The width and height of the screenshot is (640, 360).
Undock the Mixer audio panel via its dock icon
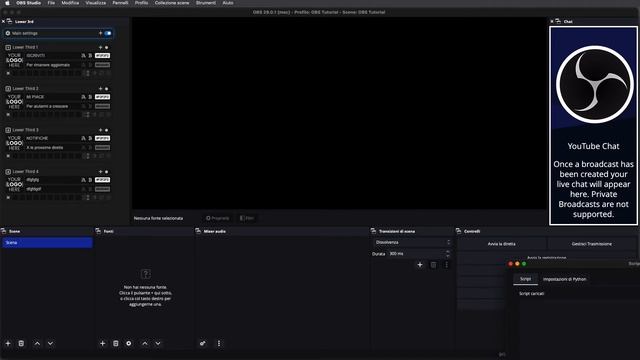(198, 231)
